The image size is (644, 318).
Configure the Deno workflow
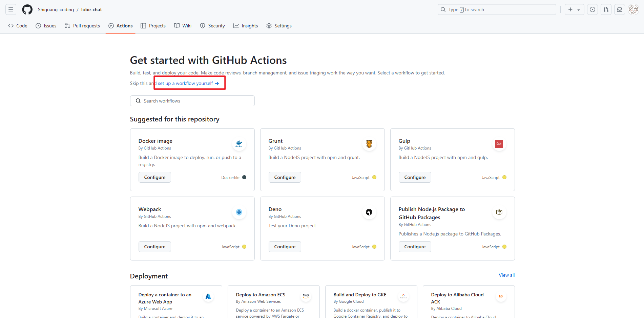tap(285, 247)
